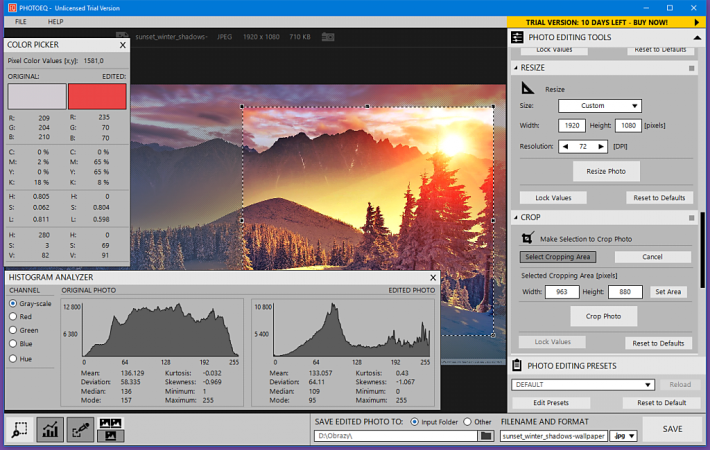Close the Color Picker panel
710x450 pixels.
point(122,45)
